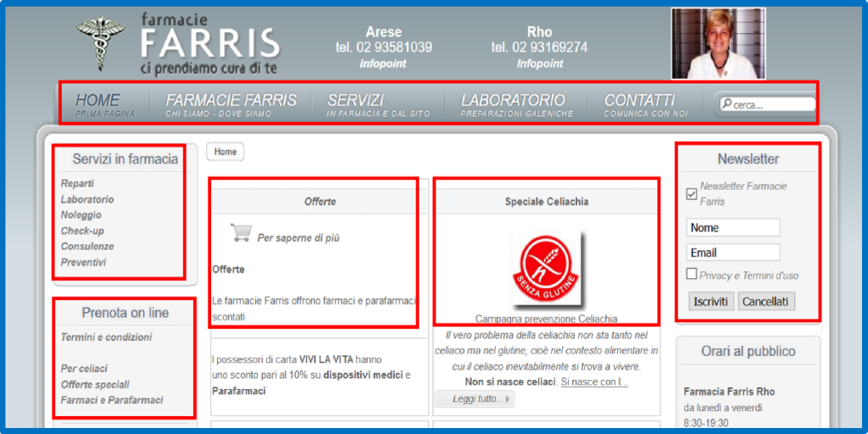Check the Privacy e Termini d'uso box
The width and height of the screenshot is (868, 434).
tap(692, 274)
